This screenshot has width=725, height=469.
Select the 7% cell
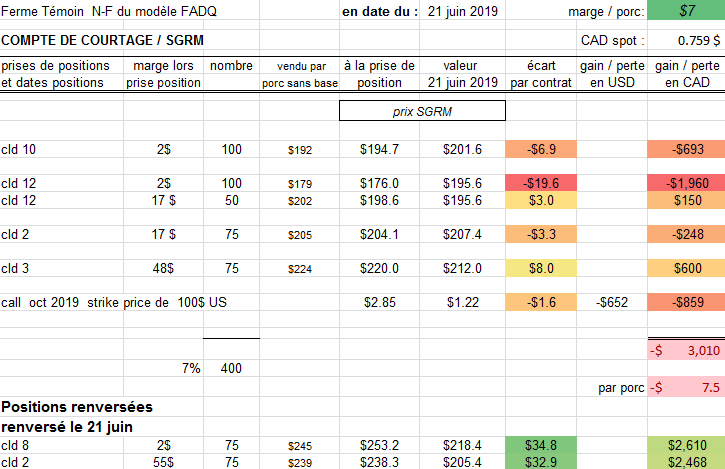click(x=190, y=368)
